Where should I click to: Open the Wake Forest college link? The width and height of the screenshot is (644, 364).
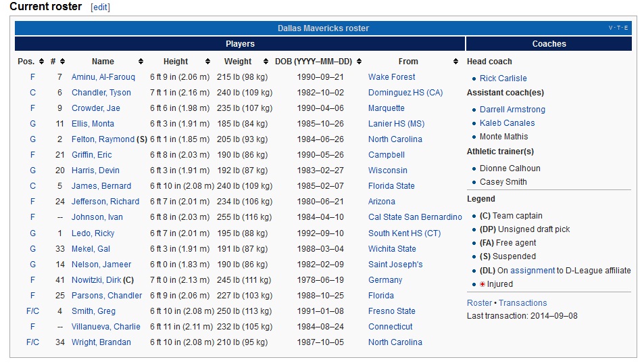point(392,77)
